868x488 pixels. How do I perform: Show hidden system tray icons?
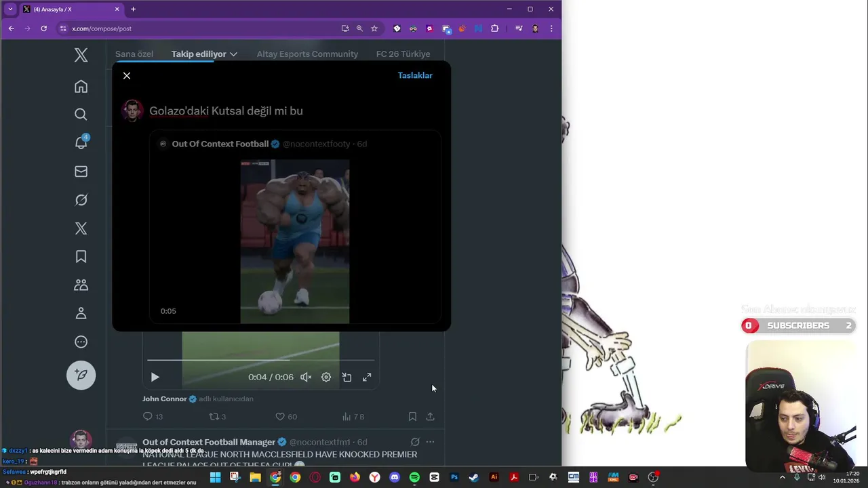782,477
